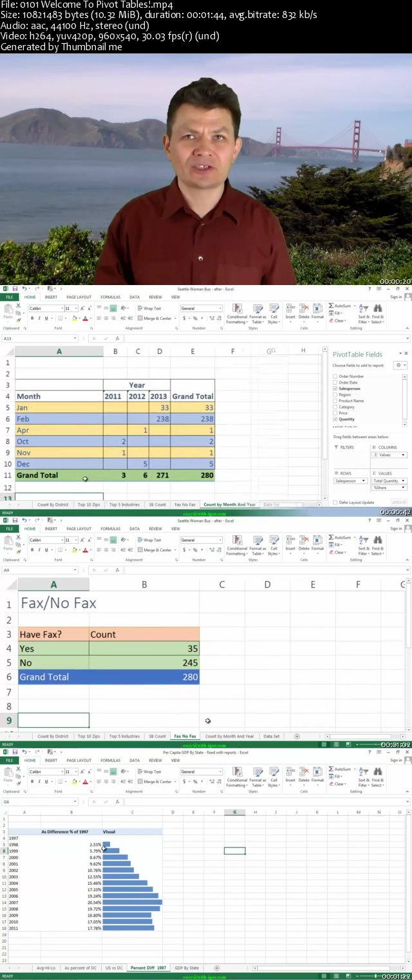Open the FILE menu in the Per Capita GDP window
Image resolution: width=412 pixels, height=980 pixels.
pyautogui.click(x=10, y=761)
